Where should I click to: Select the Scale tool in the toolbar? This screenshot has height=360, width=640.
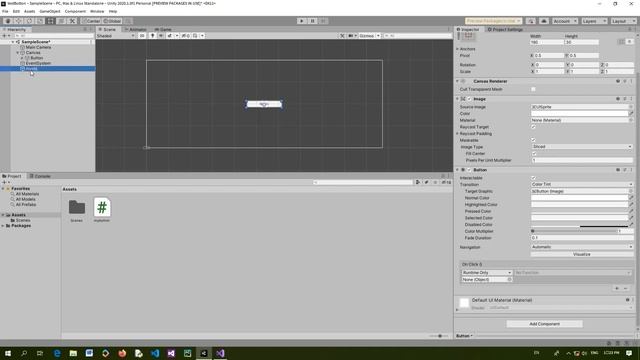tap(40, 21)
